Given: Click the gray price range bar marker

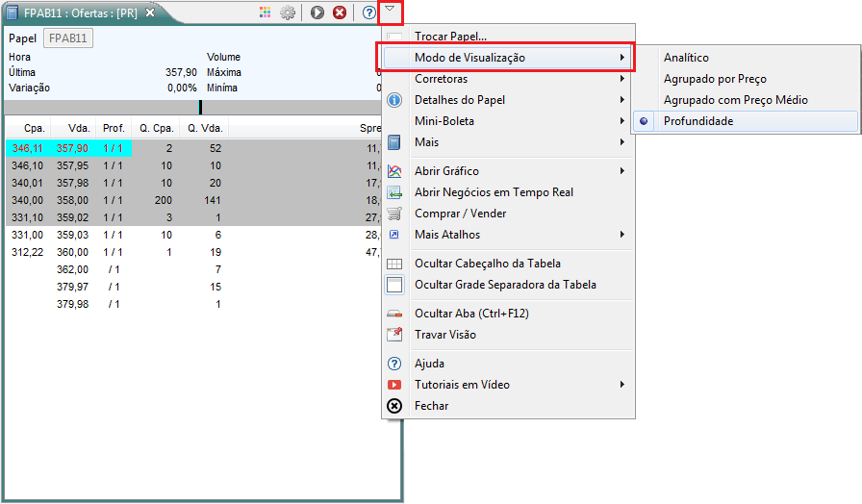Looking at the screenshot, I should pyautogui.click(x=201, y=107).
